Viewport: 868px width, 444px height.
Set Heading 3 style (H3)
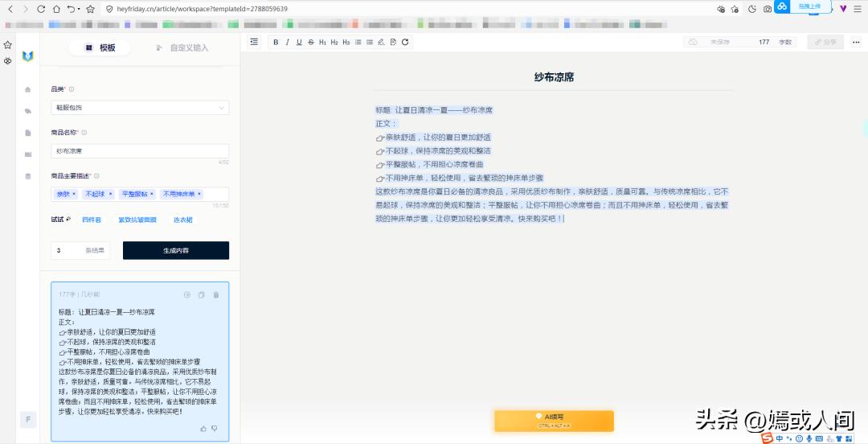pyautogui.click(x=346, y=42)
